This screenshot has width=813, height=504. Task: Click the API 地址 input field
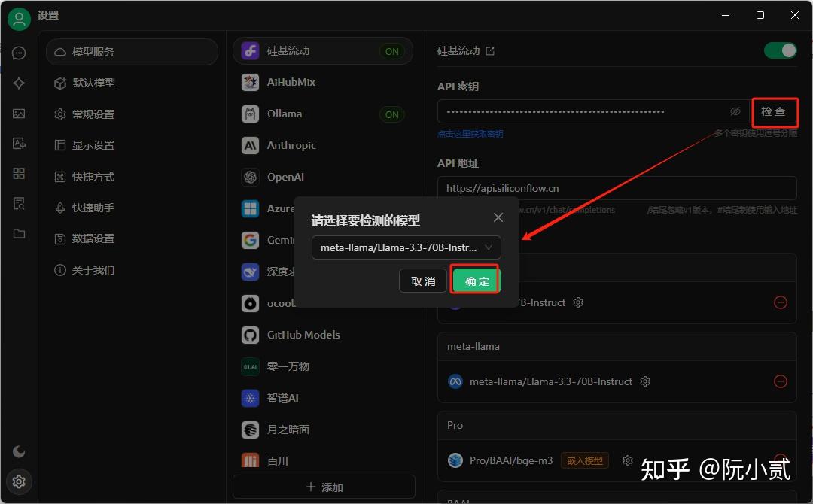[617, 188]
